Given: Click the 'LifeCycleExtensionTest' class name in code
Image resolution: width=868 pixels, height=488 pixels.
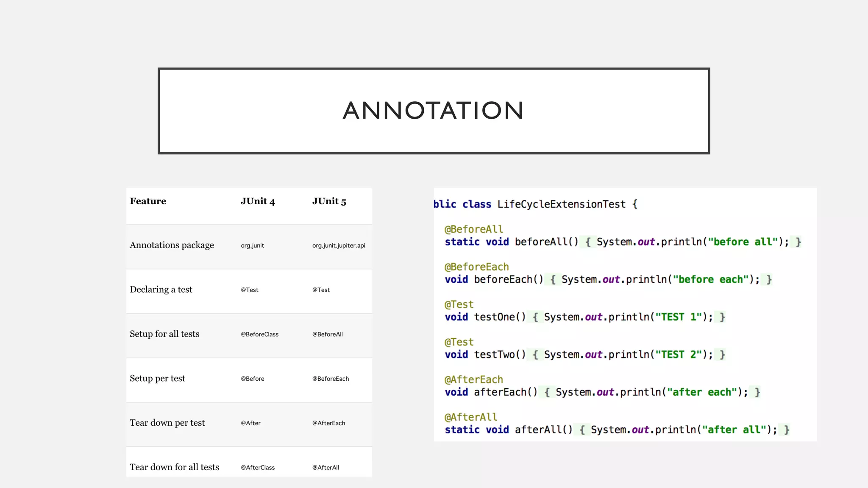Looking at the screenshot, I should 561,204.
